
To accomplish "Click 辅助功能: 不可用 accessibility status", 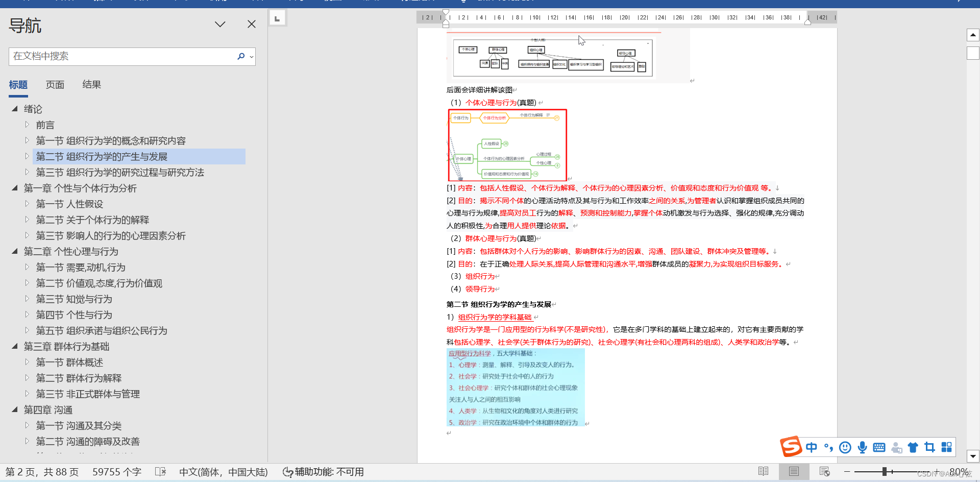I will click(x=324, y=472).
